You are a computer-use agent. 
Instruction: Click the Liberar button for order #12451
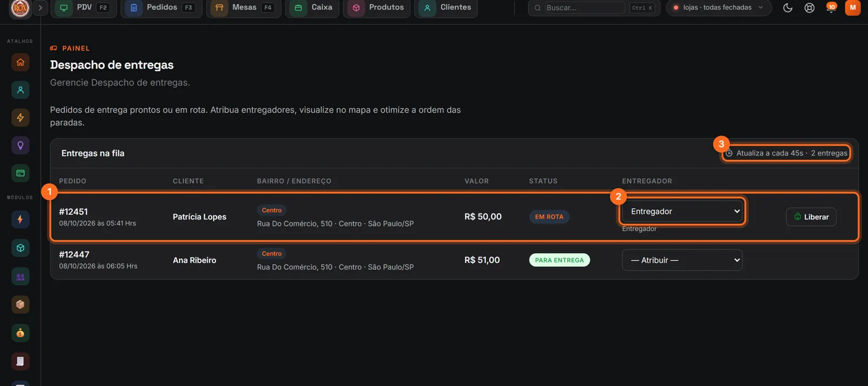click(811, 217)
